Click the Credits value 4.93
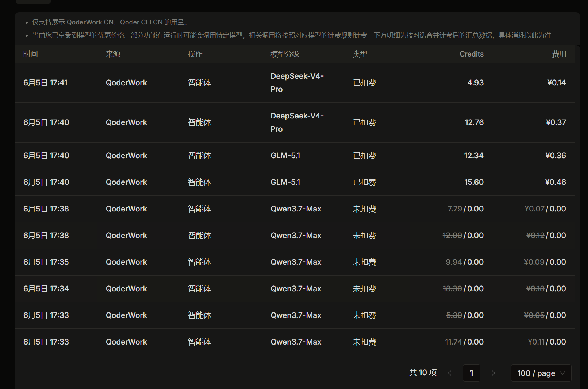Viewport: 588px width, 389px height. pos(476,83)
